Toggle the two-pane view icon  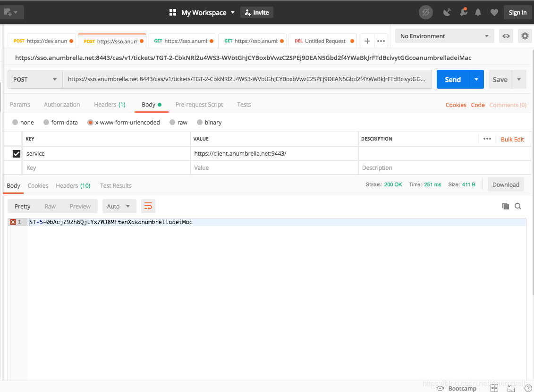tap(494, 388)
